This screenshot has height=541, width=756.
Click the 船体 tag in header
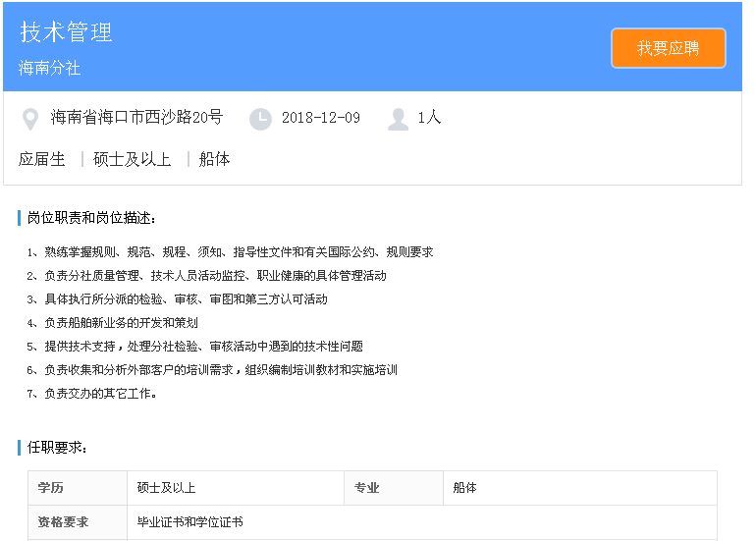pos(215,159)
